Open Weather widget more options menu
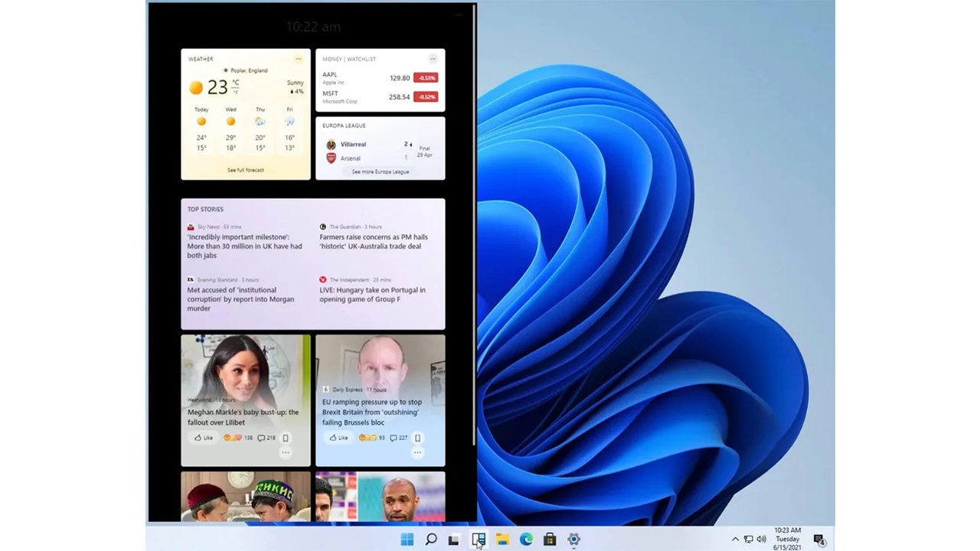The width and height of the screenshot is (980, 551). click(x=299, y=59)
